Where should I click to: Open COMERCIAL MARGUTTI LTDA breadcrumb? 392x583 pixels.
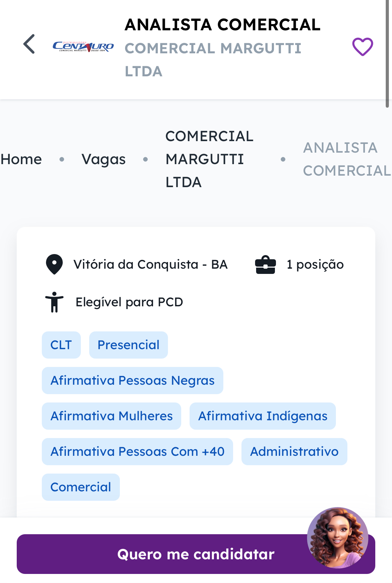click(209, 159)
